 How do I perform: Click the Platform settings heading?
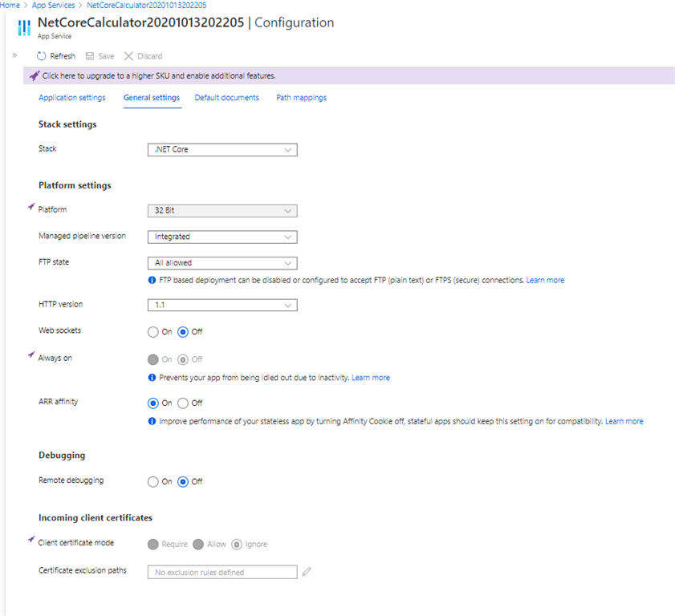75,185
